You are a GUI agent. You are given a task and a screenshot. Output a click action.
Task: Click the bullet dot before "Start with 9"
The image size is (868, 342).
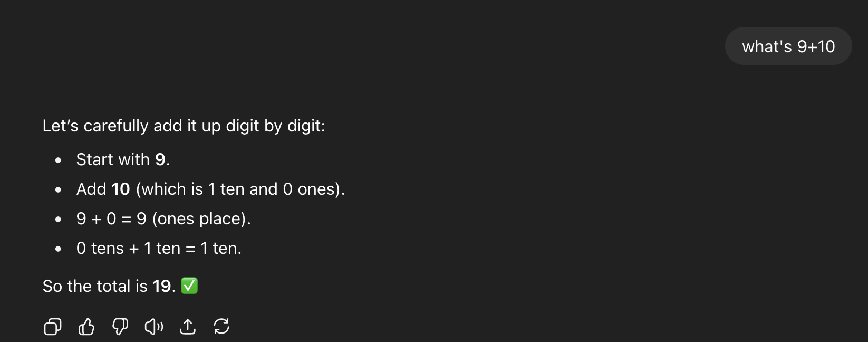click(x=58, y=160)
